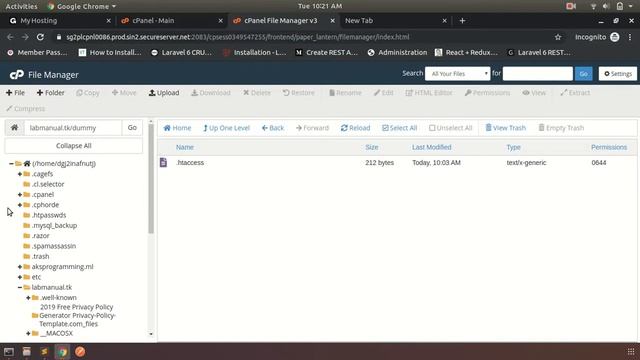Click Unselect All checkbox
640x360 pixels.
(x=450, y=128)
